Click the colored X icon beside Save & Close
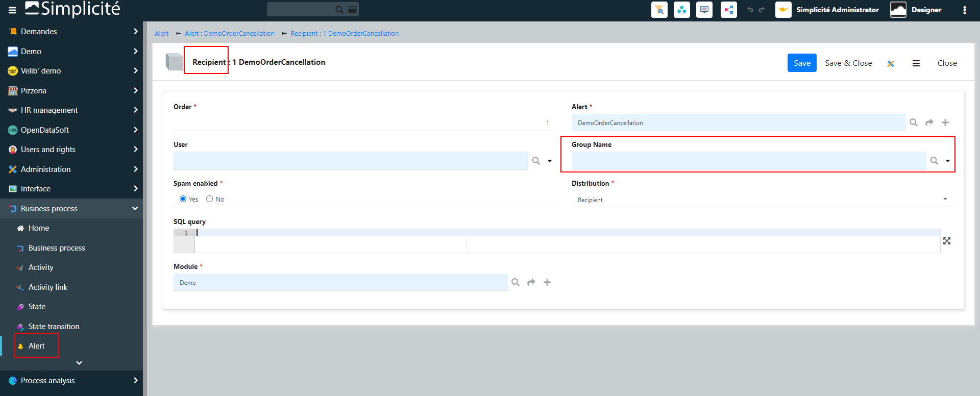 [891, 63]
